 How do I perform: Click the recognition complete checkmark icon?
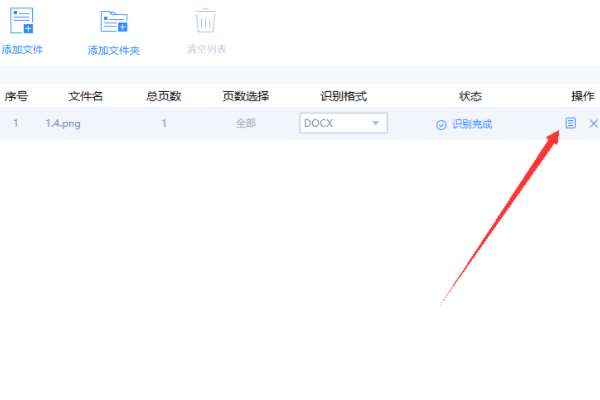tap(441, 124)
